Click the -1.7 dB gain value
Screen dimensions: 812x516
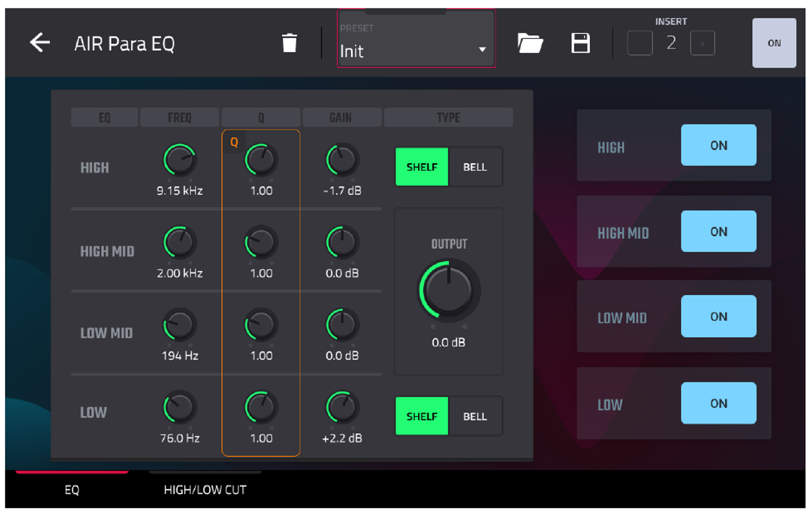(342, 191)
